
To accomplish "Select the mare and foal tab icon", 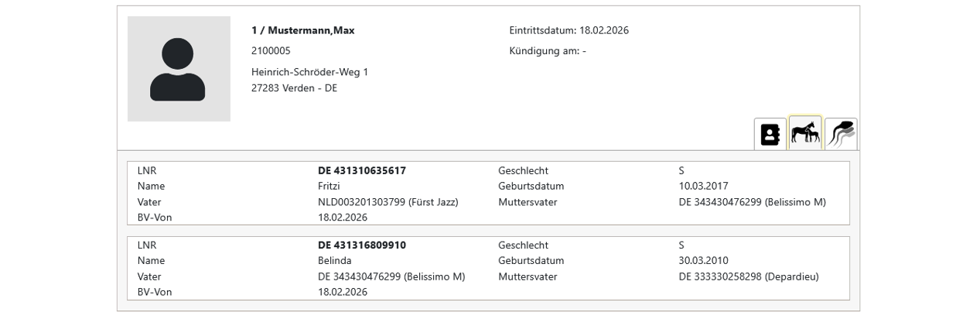I will tap(804, 133).
